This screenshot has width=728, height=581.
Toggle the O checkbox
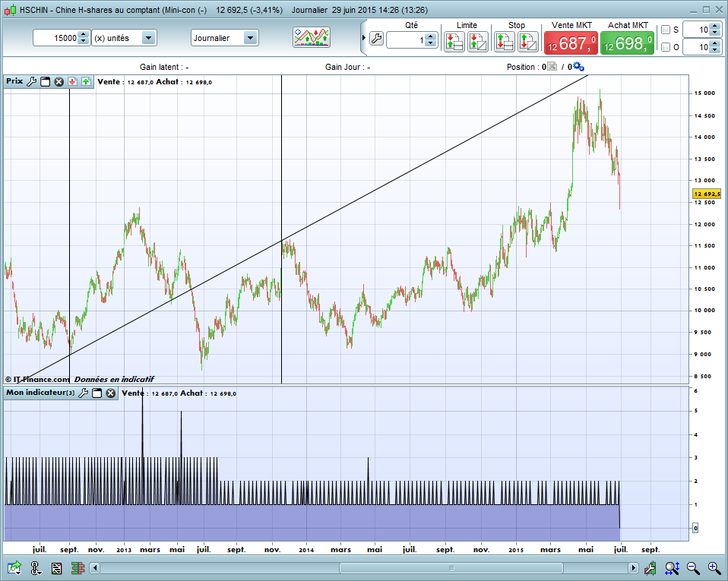coord(666,47)
